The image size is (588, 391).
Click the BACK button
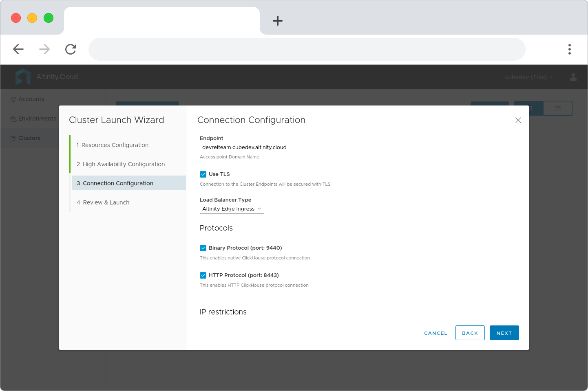tap(470, 333)
